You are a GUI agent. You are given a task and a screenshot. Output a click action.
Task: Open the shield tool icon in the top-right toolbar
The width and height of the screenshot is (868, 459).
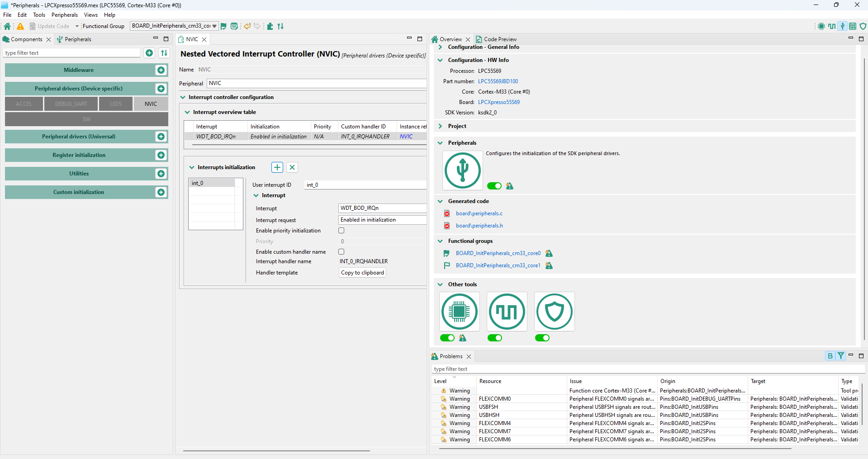click(863, 26)
